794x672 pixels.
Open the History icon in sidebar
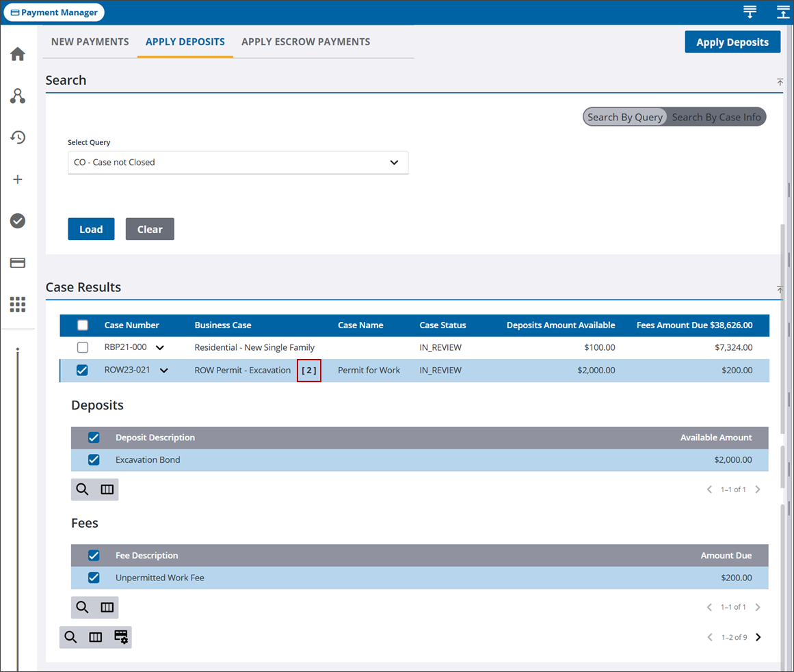pos(18,137)
